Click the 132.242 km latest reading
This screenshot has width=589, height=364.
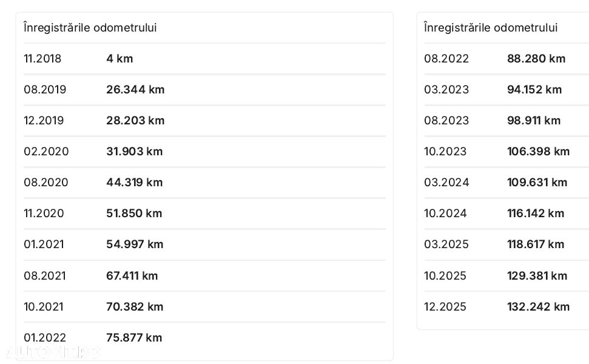538,306
